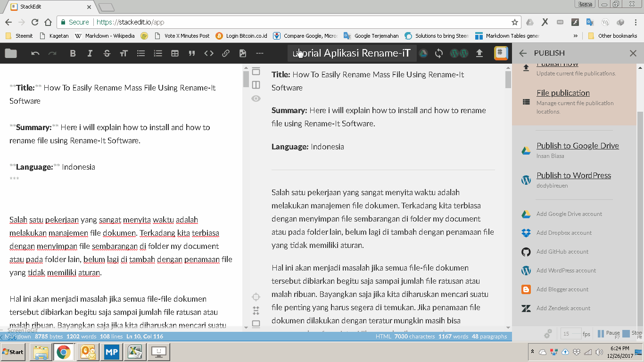Select Publish to WordPress
This screenshot has width=644, height=362.
click(574, 180)
